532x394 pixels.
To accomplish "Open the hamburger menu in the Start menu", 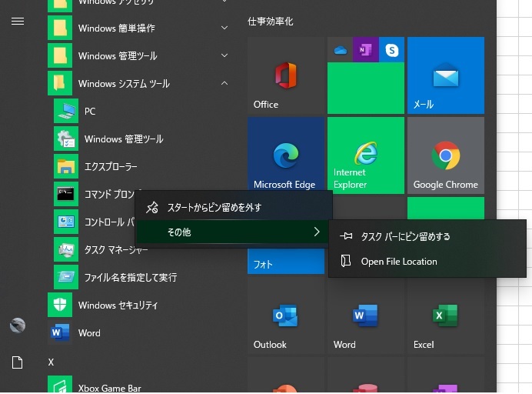I will (18, 21).
